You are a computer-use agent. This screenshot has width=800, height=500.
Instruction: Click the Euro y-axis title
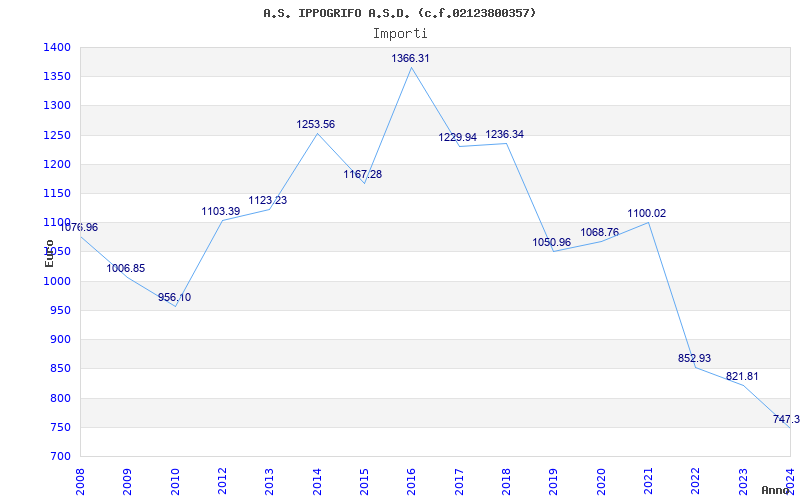[49, 253]
